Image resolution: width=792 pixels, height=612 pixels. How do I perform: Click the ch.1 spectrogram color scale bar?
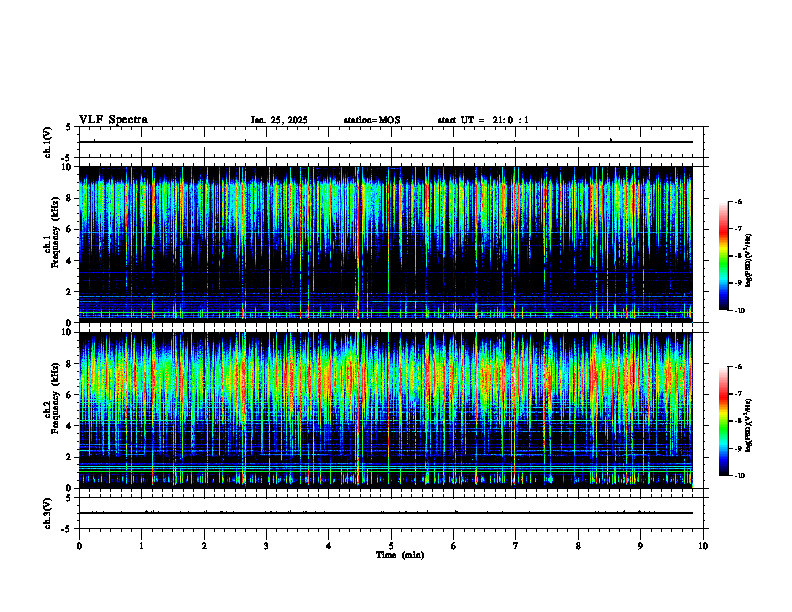(x=724, y=256)
